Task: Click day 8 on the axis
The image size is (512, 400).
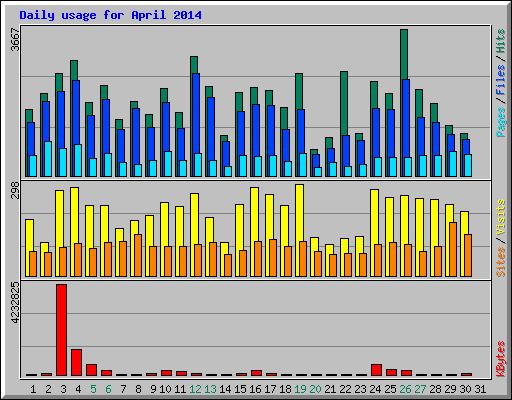Action: 138,389
